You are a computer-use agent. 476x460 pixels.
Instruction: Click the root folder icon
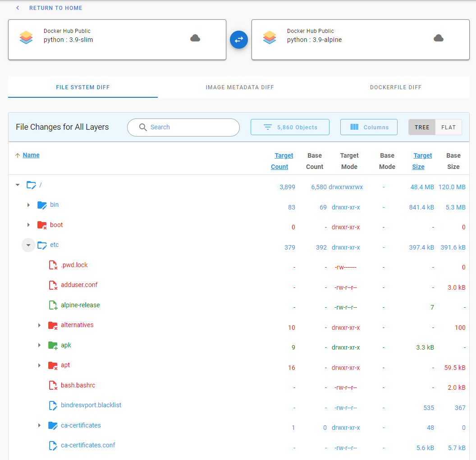tap(31, 185)
